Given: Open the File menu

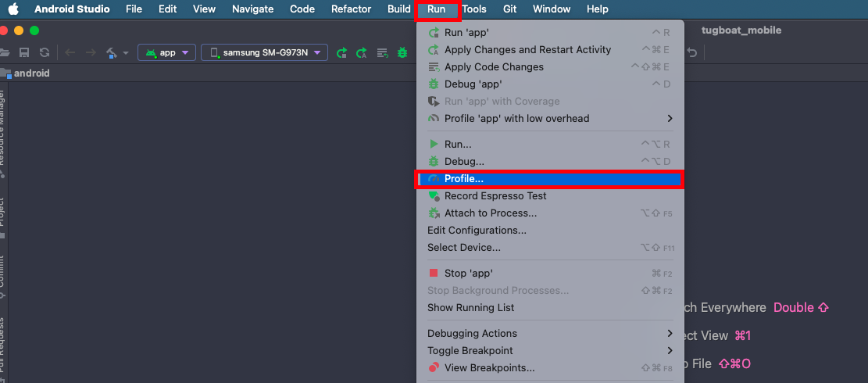Looking at the screenshot, I should click(x=134, y=9).
